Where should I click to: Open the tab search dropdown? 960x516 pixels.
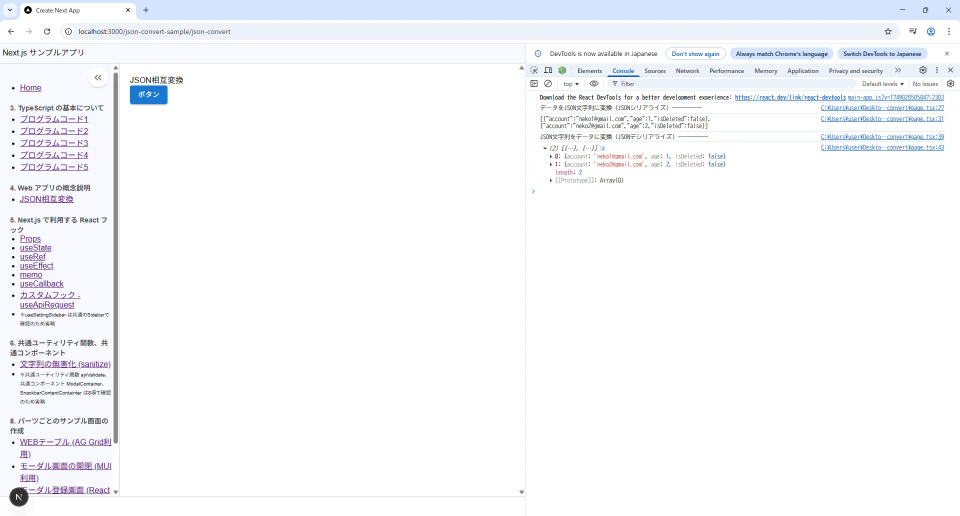[10, 10]
